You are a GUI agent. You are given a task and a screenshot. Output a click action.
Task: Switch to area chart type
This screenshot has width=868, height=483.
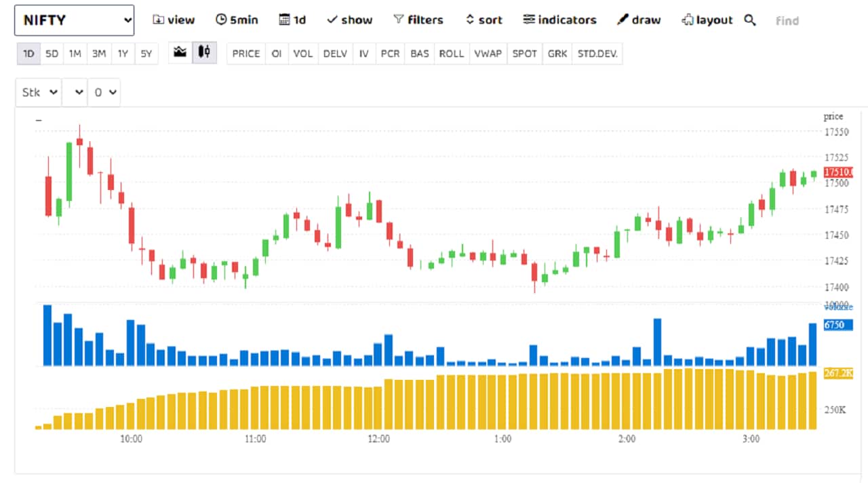pyautogui.click(x=180, y=52)
